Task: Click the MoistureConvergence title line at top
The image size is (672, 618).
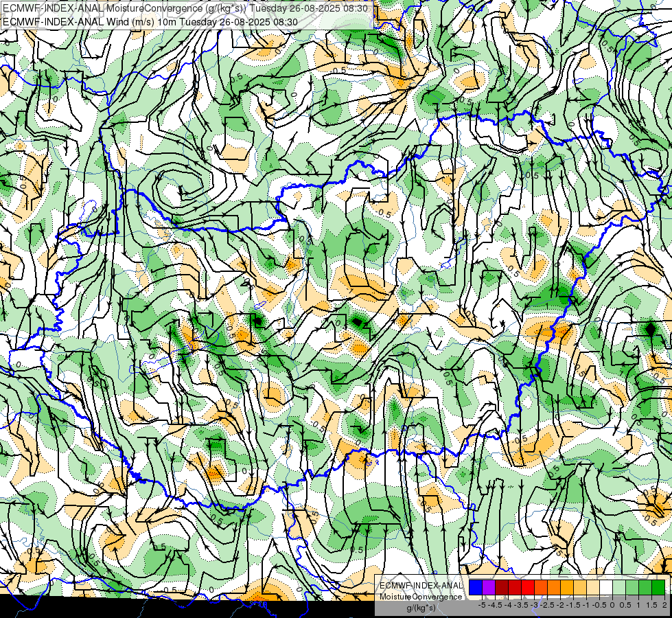Action: pos(185,8)
